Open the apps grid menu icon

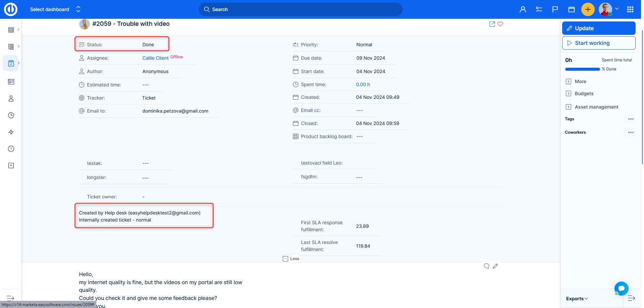[630, 9]
